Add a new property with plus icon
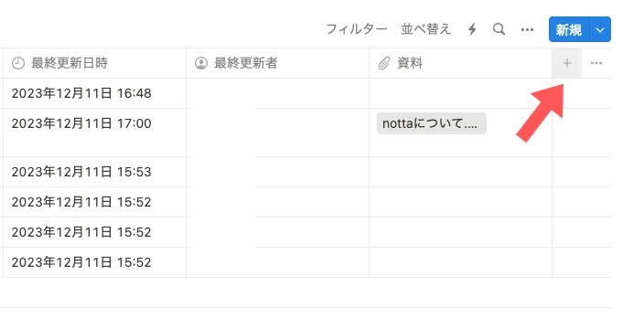This screenshot has height=329, width=644. [567, 63]
